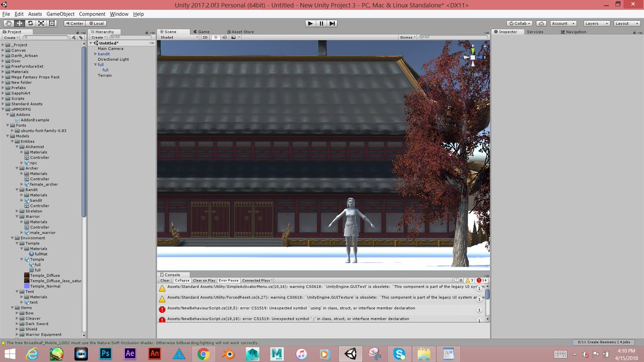644x362 pixels.
Task: Open the Shaded draw mode dropdown
Action: click(x=174, y=38)
